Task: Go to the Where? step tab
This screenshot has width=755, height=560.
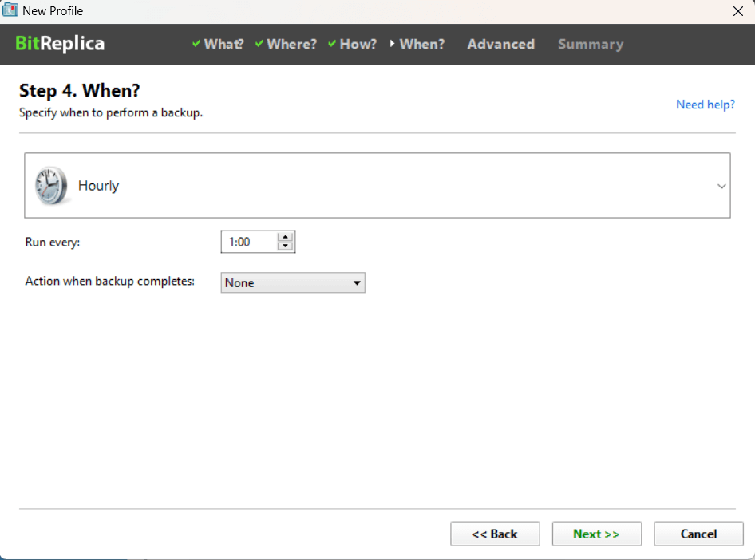Action: click(286, 44)
